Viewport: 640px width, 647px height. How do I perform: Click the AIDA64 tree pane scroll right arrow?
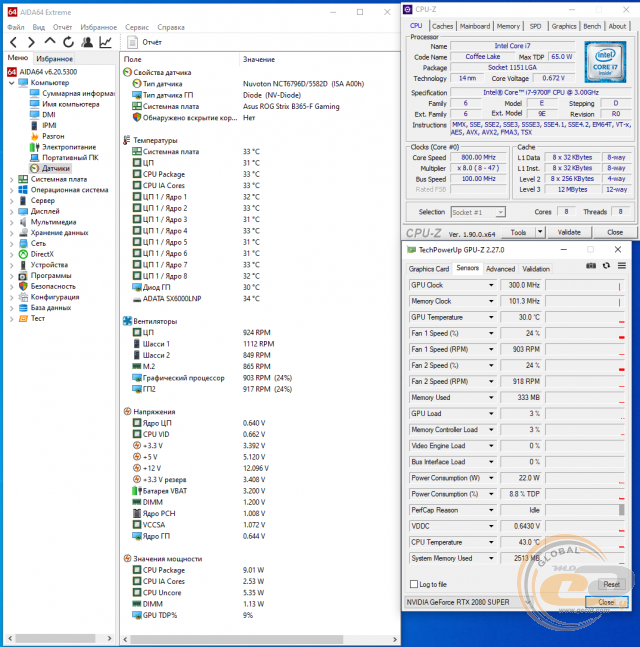click(109, 638)
